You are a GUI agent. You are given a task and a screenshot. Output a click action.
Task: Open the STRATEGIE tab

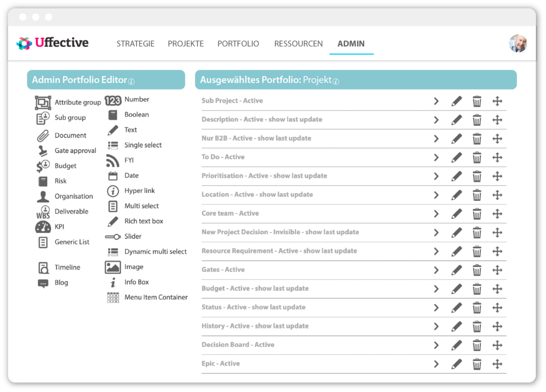(135, 44)
